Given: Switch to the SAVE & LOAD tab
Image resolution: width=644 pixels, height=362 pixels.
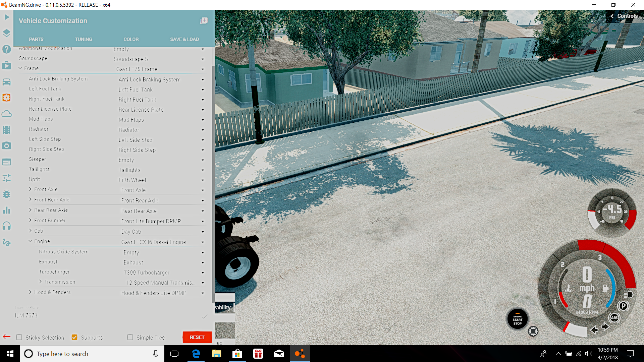Looking at the screenshot, I should 184,39.
